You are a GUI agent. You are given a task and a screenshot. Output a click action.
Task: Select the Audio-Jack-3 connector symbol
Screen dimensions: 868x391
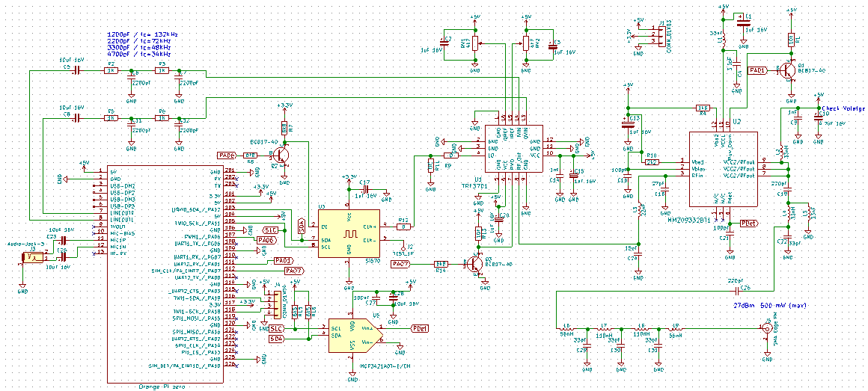[x=32, y=257]
